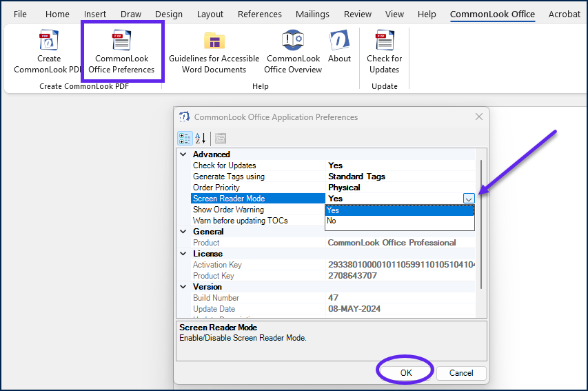Collapse the General category
Image resolution: width=588 pixels, height=391 pixels.
click(x=183, y=232)
